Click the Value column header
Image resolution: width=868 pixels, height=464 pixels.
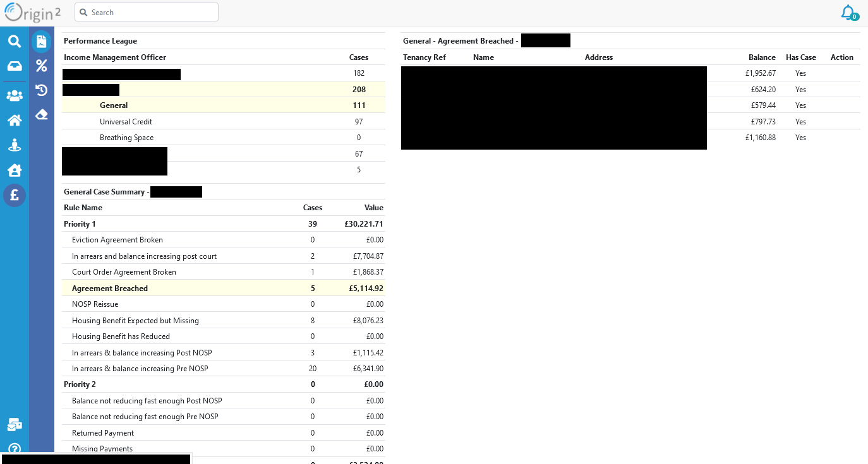[x=374, y=208]
